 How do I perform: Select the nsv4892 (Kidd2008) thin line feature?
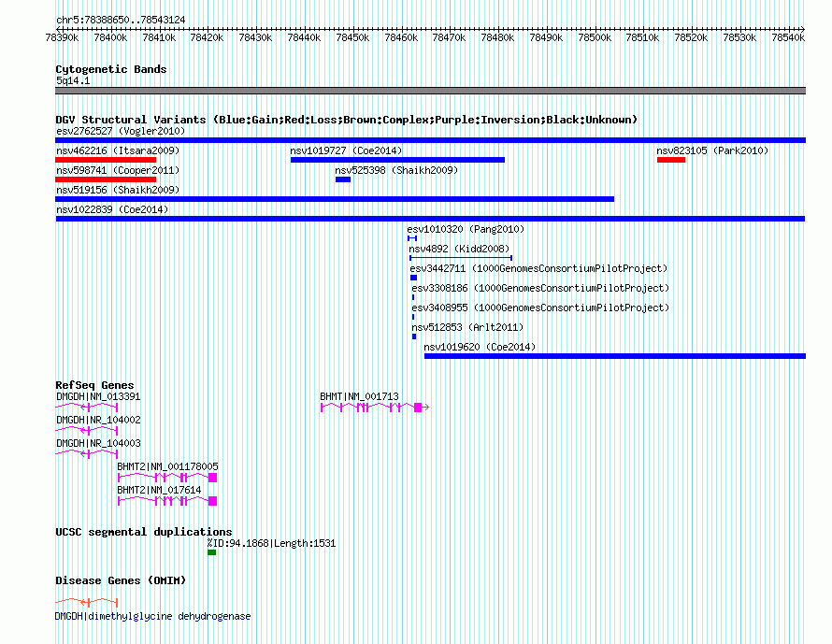tap(461, 258)
